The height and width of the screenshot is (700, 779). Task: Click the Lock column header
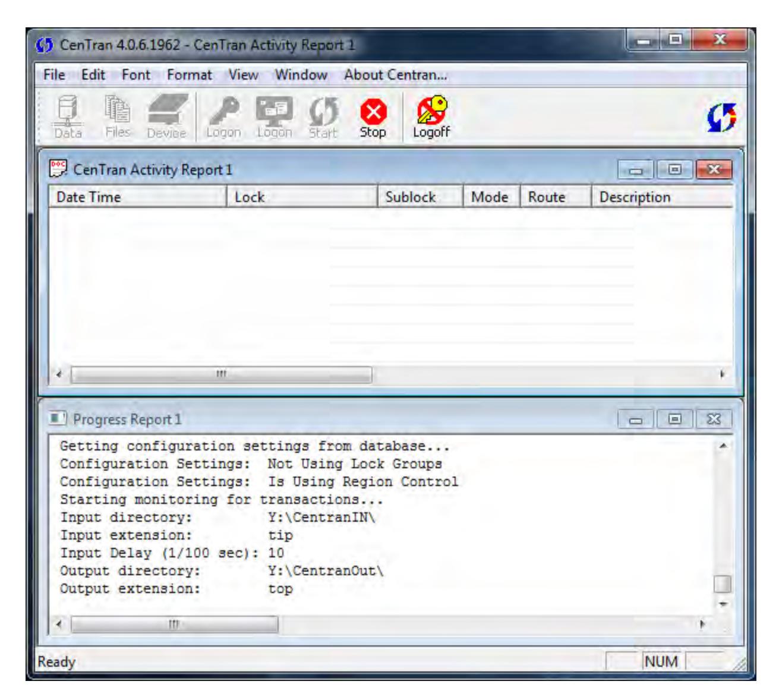[302, 197]
